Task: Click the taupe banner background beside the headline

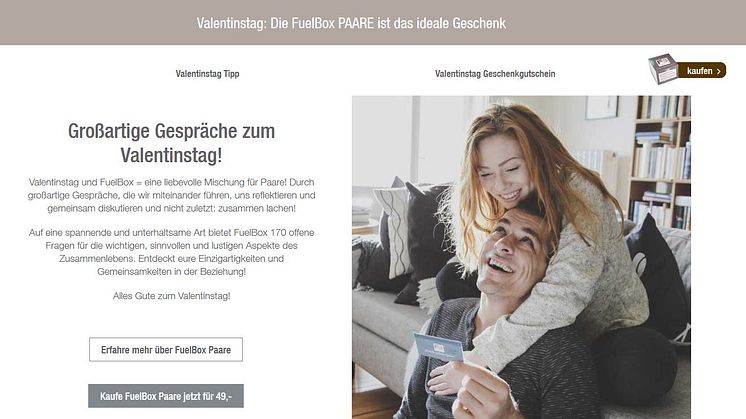Action: point(95,22)
